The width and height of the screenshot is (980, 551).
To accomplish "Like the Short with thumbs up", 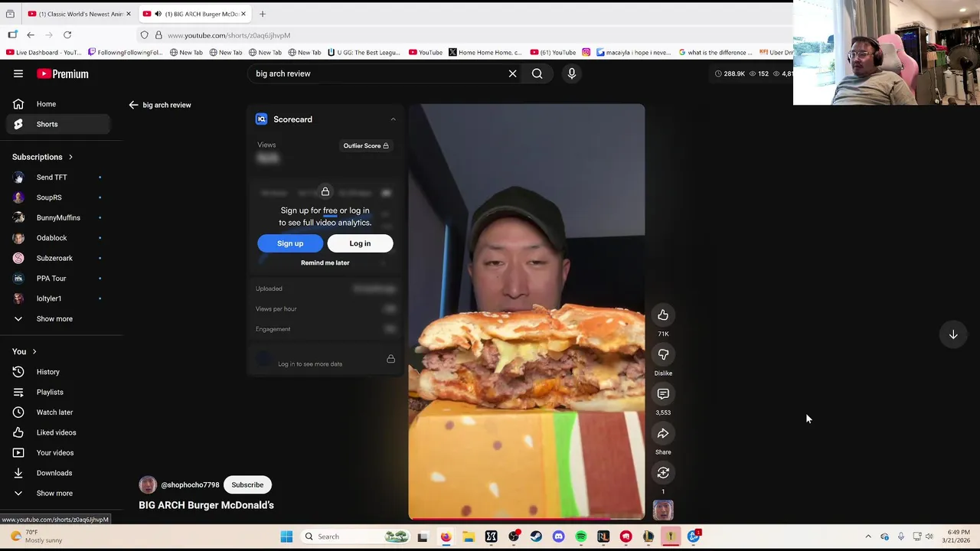I will click(x=663, y=315).
